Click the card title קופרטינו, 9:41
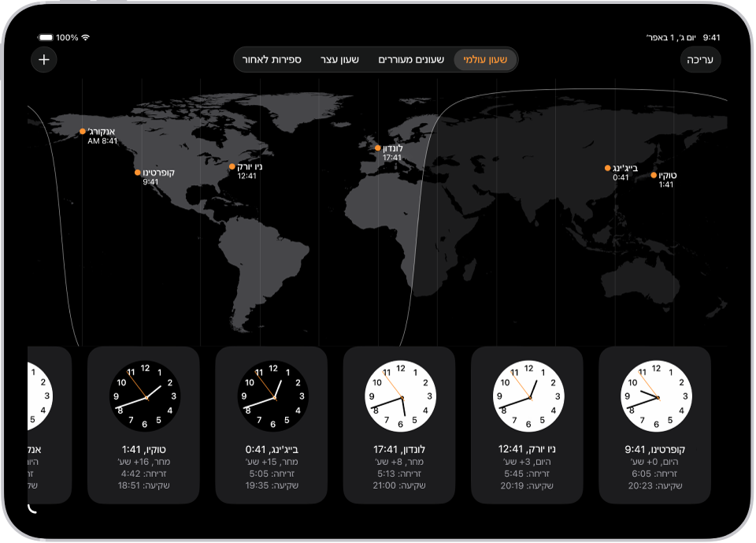 [654, 449]
